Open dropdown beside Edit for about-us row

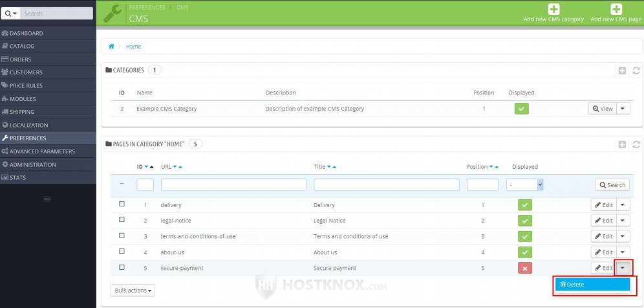(x=623, y=252)
